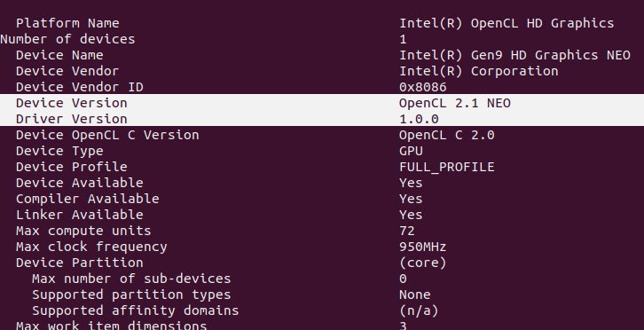The width and height of the screenshot is (644, 330).
Task: Click the 'Linker Available' label
Action: click(80, 215)
